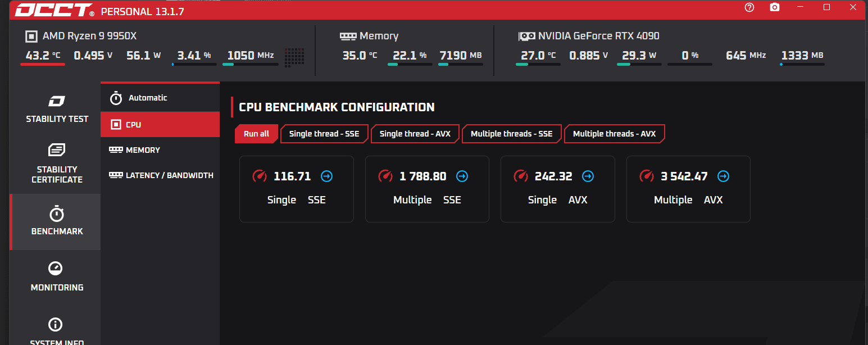This screenshot has width=868, height=345.
Task: Click the AMD Ryzen 9 9950X label
Action: (90, 36)
